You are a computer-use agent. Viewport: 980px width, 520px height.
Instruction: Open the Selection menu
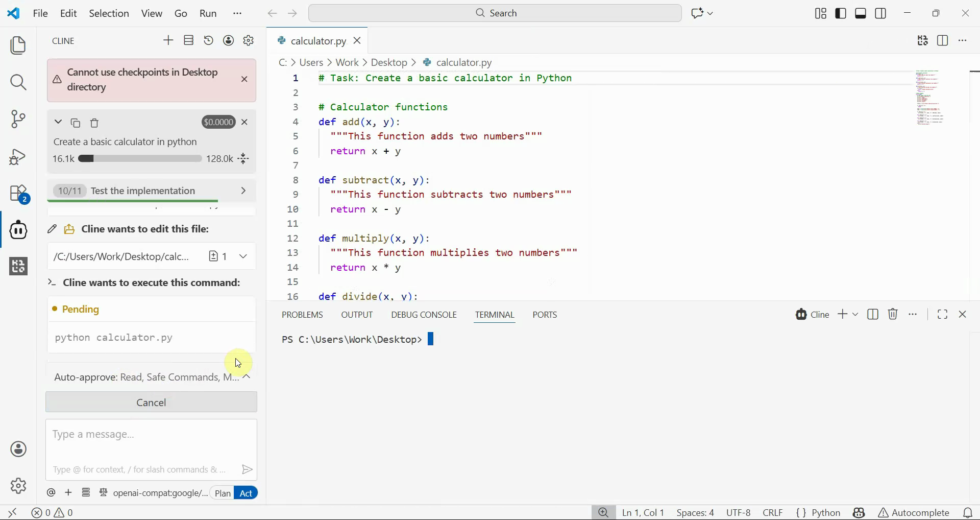[109, 13]
